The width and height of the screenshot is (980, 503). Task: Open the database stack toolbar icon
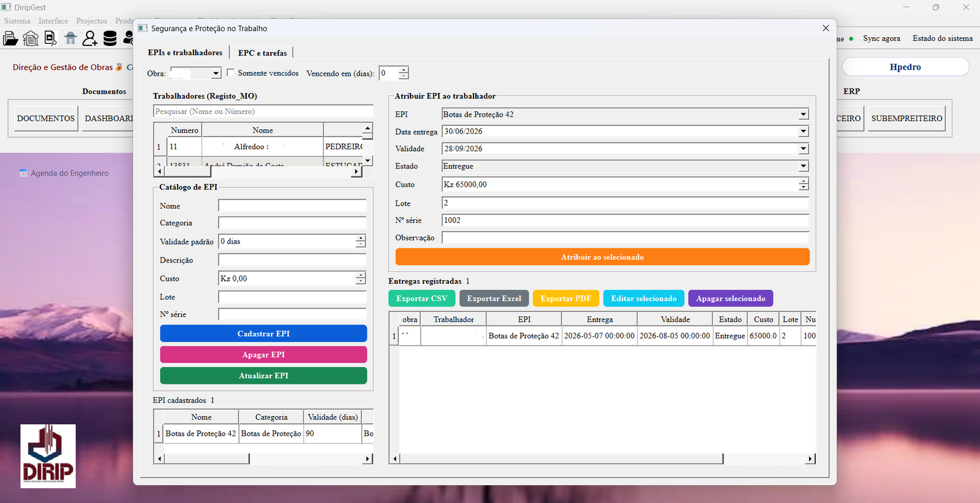[x=110, y=39]
